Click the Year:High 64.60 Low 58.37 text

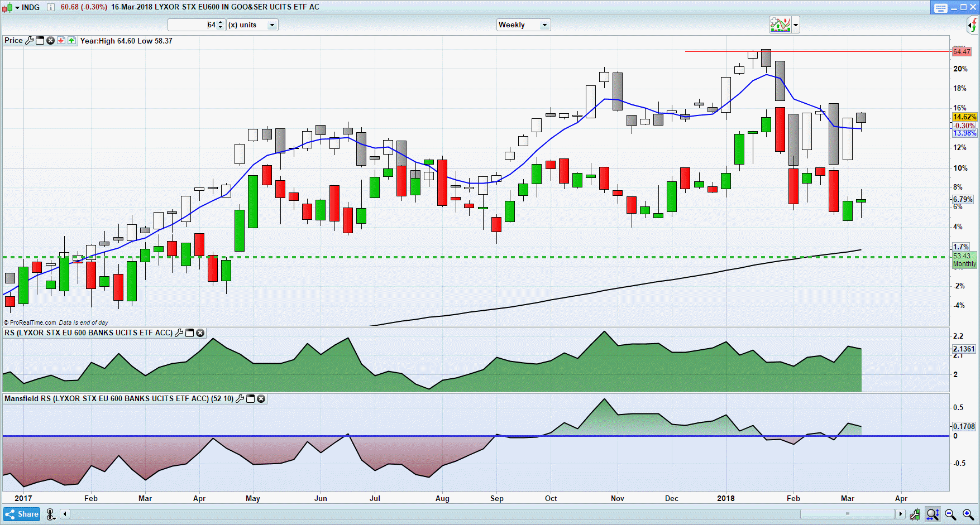point(126,41)
